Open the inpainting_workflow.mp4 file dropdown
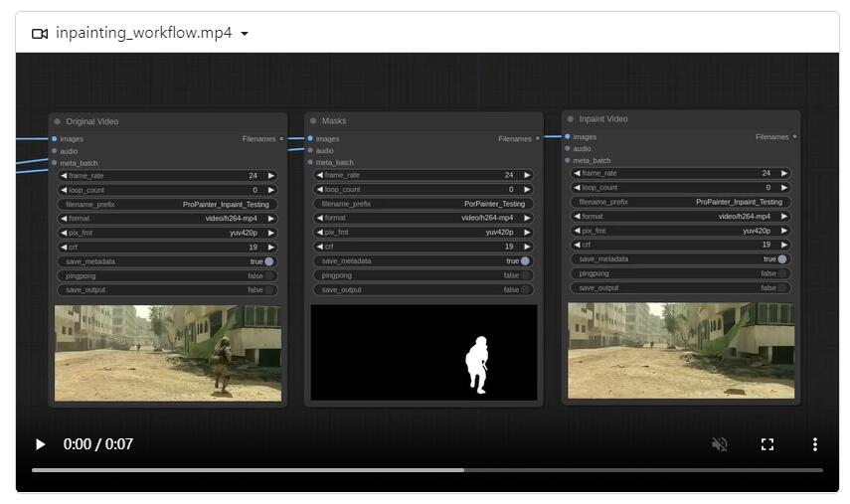 pos(245,34)
